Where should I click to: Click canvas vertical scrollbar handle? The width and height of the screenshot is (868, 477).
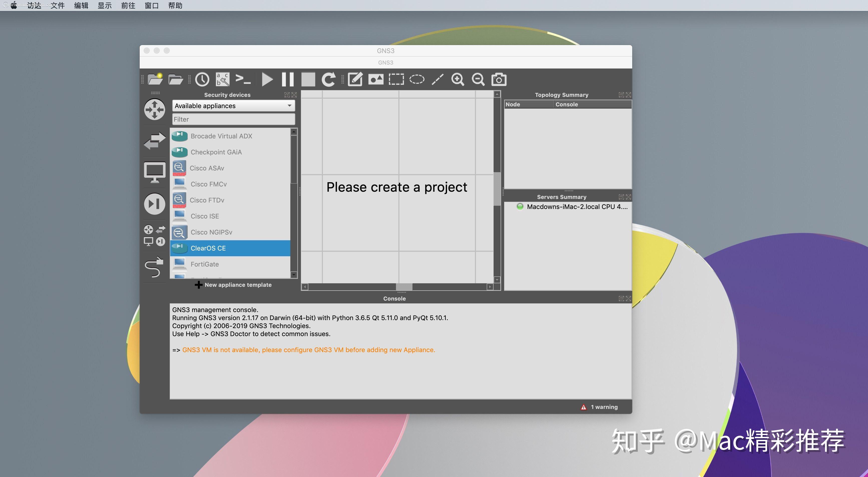click(x=497, y=189)
